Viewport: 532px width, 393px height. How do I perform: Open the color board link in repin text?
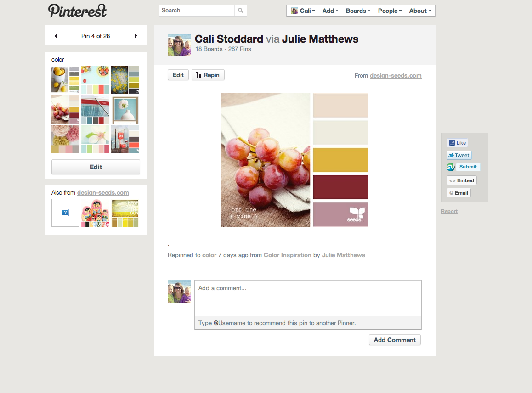pyautogui.click(x=209, y=255)
